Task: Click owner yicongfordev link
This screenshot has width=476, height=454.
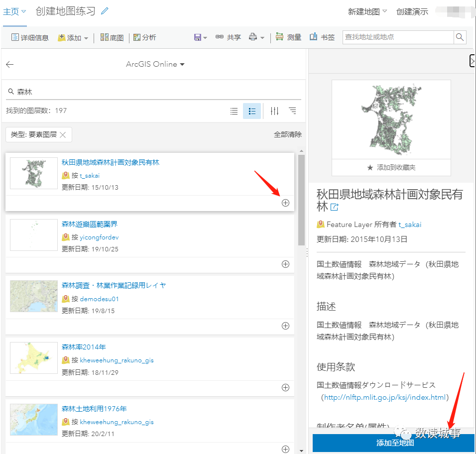Action: pyautogui.click(x=99, y=237)
